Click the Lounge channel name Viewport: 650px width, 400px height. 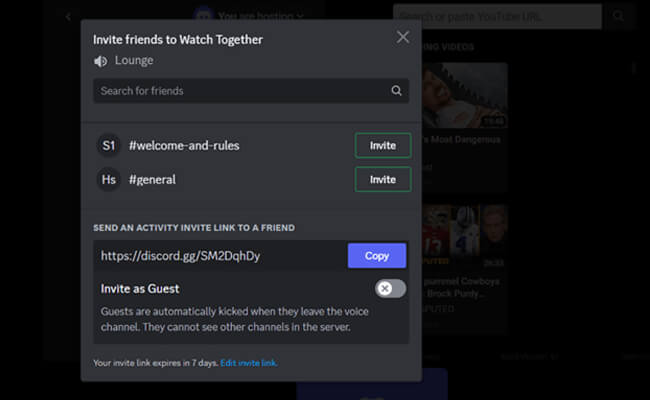[134, 61]
